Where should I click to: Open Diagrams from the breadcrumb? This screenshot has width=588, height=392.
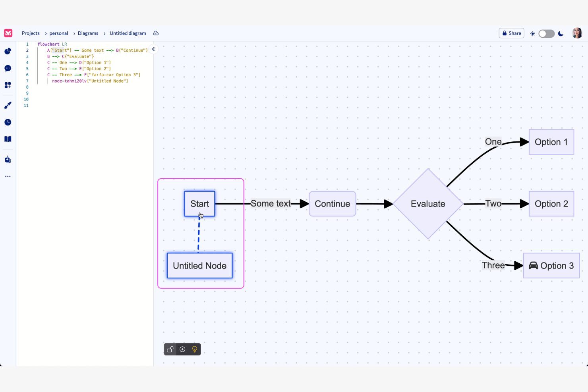click(87, 33)
